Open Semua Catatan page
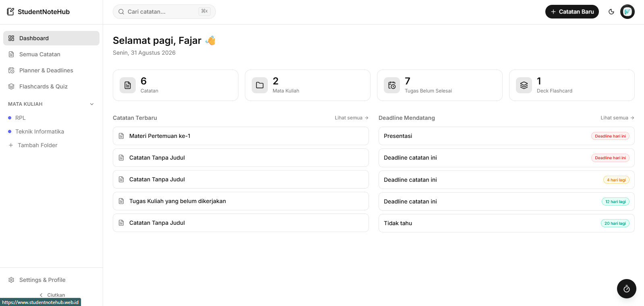Image resolution: width=644 pixels, height=306 pixels. coord(51,54)
